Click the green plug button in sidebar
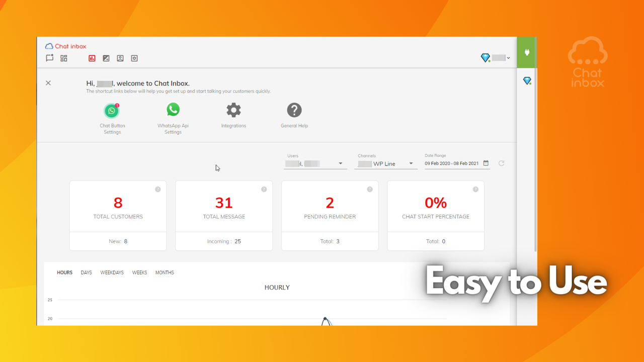Image resolution: width=644 pixels, height=362 pixels. pos(527,52)
